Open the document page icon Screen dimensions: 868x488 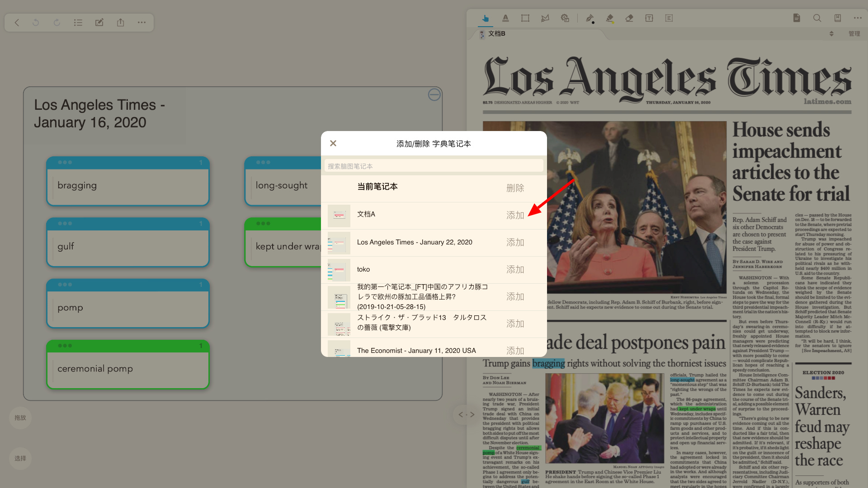[797, 18]
